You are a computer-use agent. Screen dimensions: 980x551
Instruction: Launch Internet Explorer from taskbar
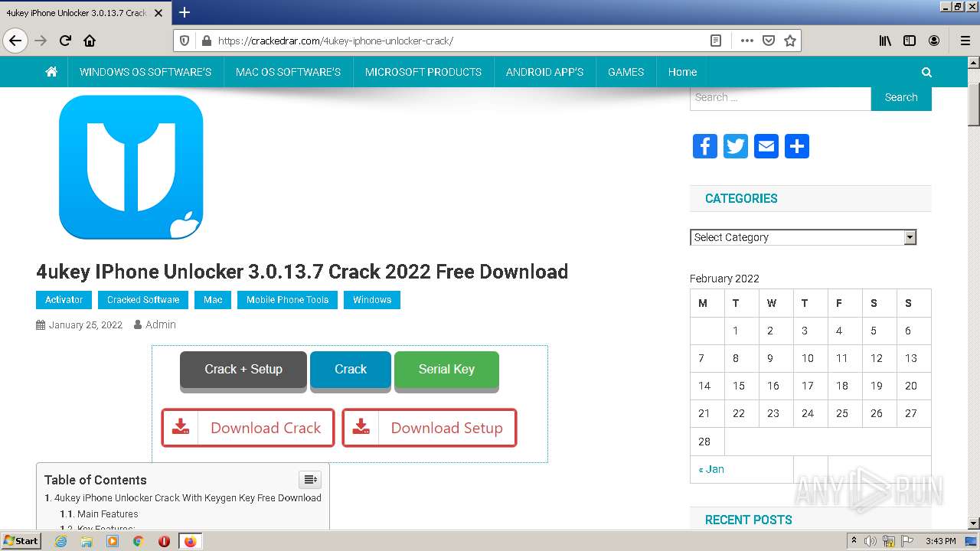click(x=61, y=541)
